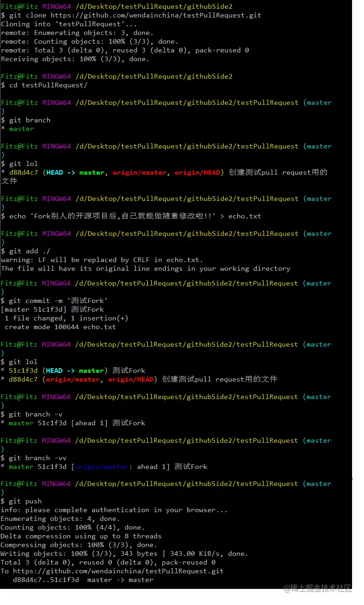Select the "d88d4c7 (origin/master, origin/HEAD)" single-line log entry
The width and height of the screenshot is (364, 605).
139,379
